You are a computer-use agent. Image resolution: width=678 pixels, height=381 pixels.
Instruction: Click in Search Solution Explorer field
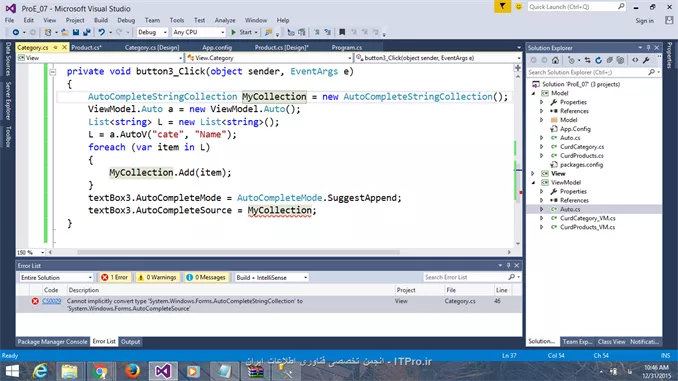click(587, 72)
